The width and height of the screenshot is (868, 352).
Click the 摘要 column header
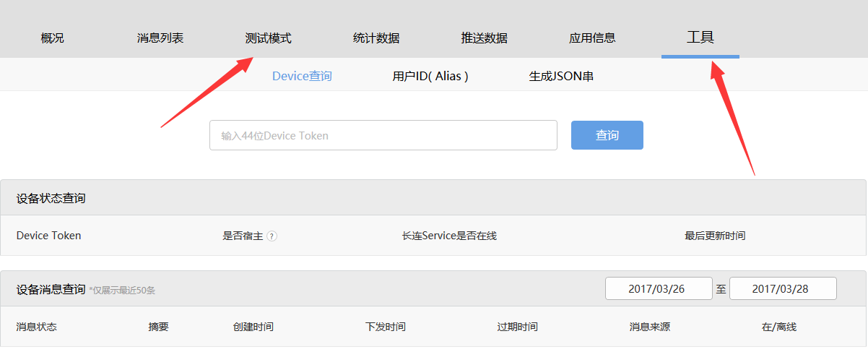[x=158, y=327]
